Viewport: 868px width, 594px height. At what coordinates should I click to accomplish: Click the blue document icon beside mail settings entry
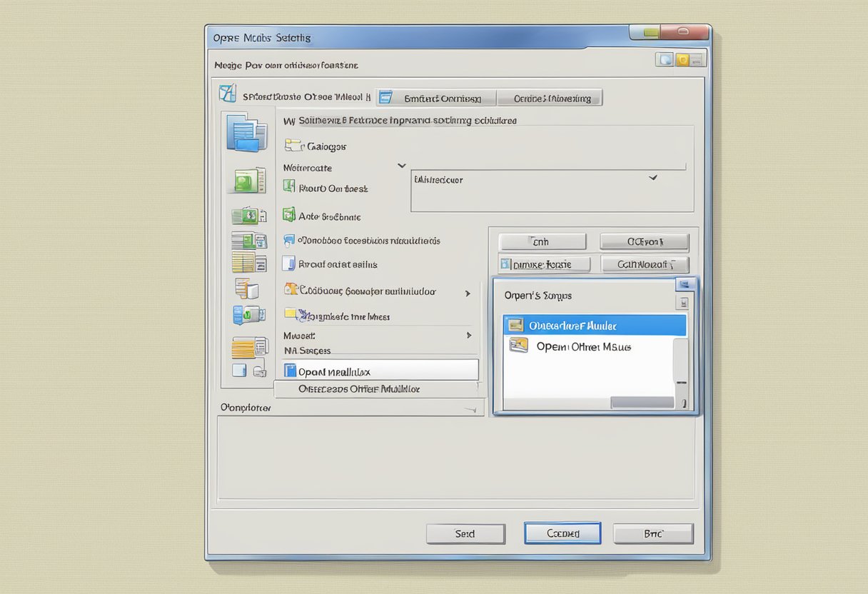(288, 263)
